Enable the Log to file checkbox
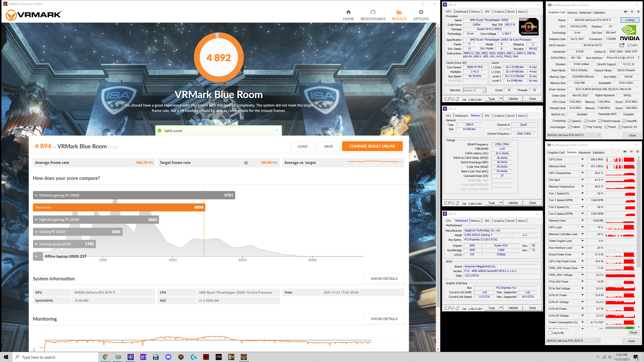Image resolution: width=644 pixels, height=362 pixels. [550, 333]
